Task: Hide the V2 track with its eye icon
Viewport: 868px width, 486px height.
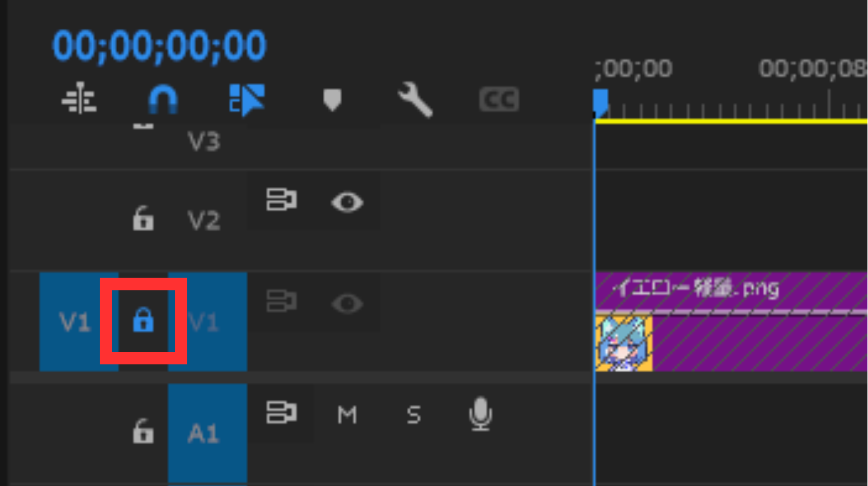Action: pos(347,203)
